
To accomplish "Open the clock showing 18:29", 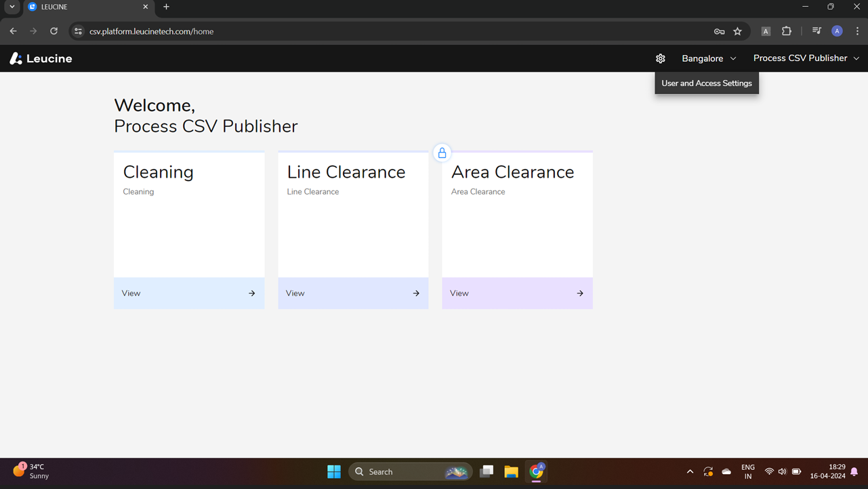I will (827, 471).
